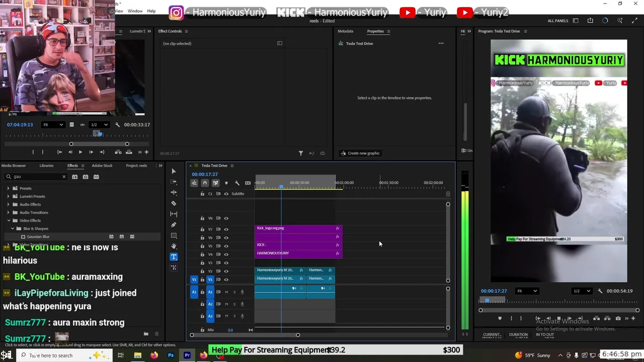Toggle V1 source patching button
The width and height of the screenshot is (644, 362).
tap(194, 280)
